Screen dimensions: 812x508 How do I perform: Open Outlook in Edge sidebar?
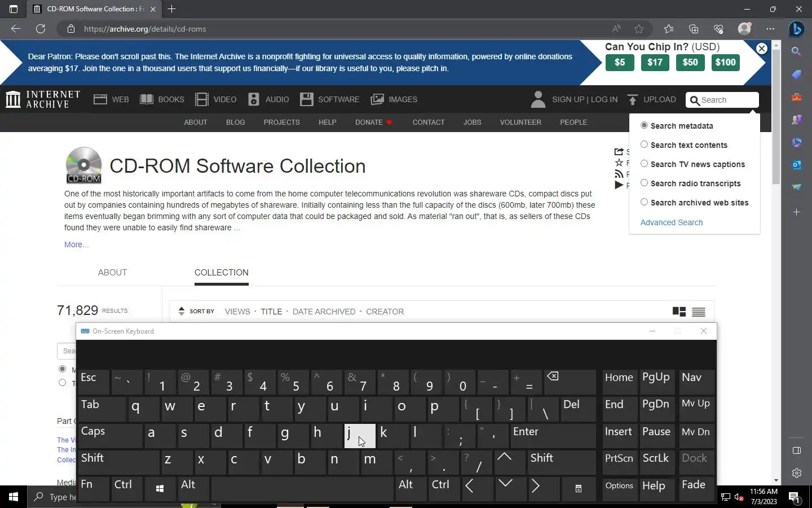[796, 165]
